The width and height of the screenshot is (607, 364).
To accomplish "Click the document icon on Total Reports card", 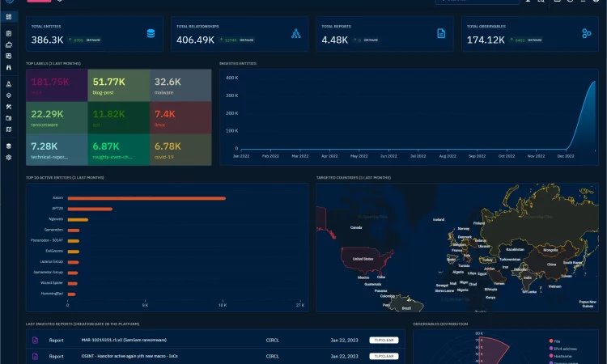I will coord(441,34).
